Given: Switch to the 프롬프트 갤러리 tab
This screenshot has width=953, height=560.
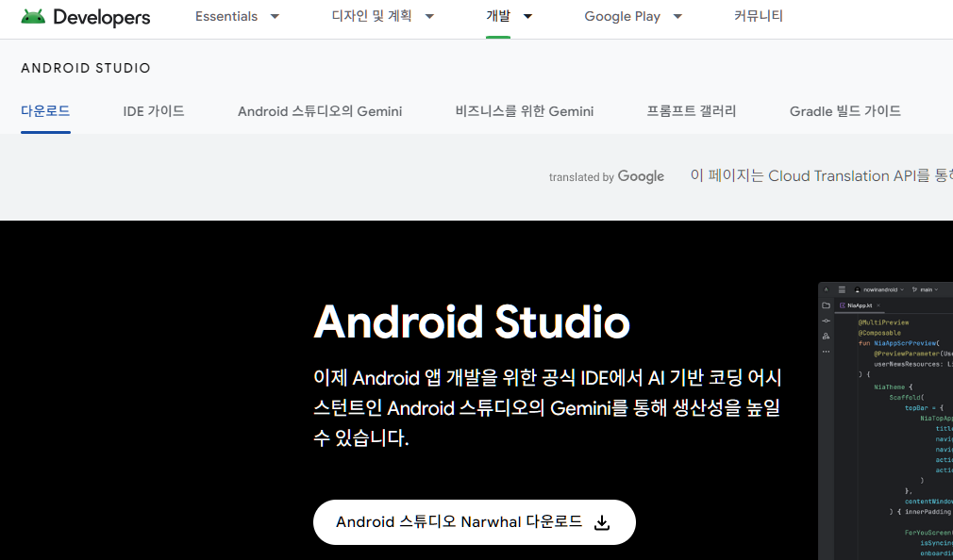Looking at the screenshot, I should pos(692,111).
